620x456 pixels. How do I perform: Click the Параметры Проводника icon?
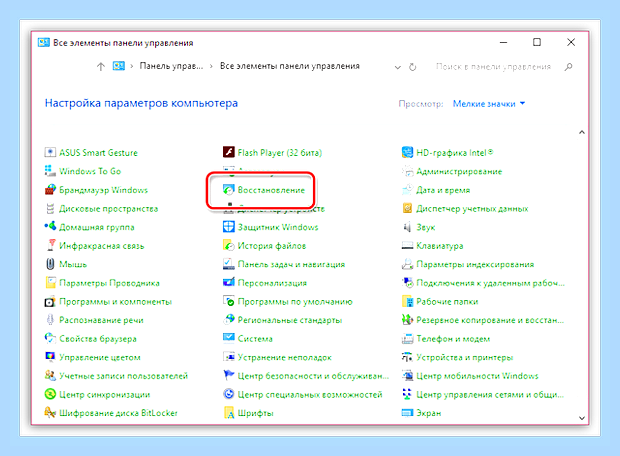tap(50, 282)
